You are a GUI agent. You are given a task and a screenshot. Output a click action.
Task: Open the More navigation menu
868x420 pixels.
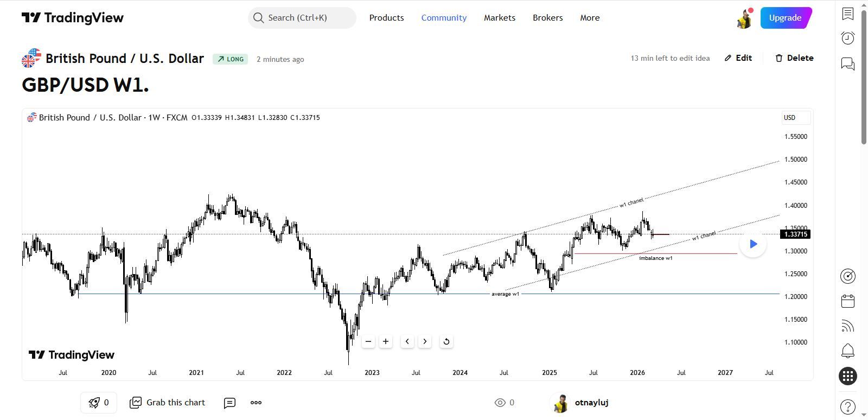coord(590,18)
